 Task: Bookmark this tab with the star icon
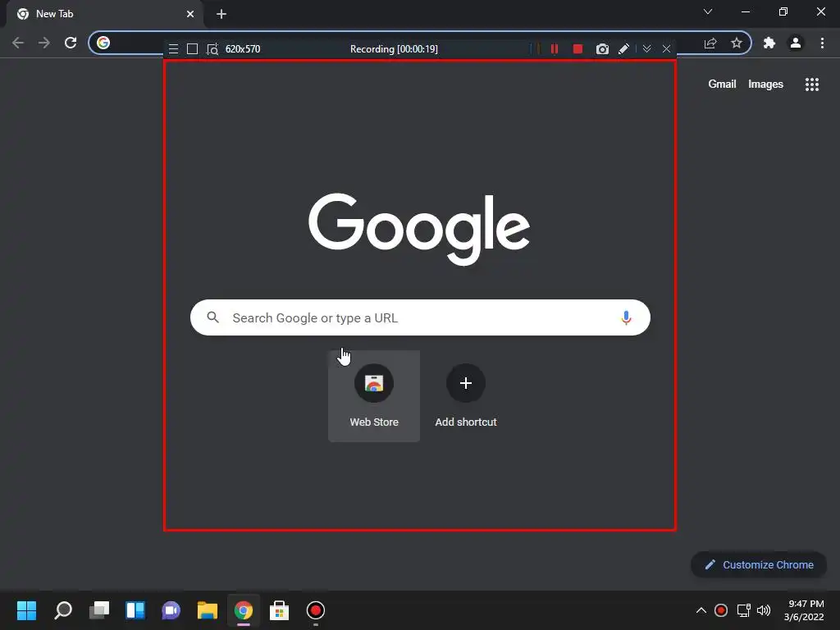click(737, 43)
